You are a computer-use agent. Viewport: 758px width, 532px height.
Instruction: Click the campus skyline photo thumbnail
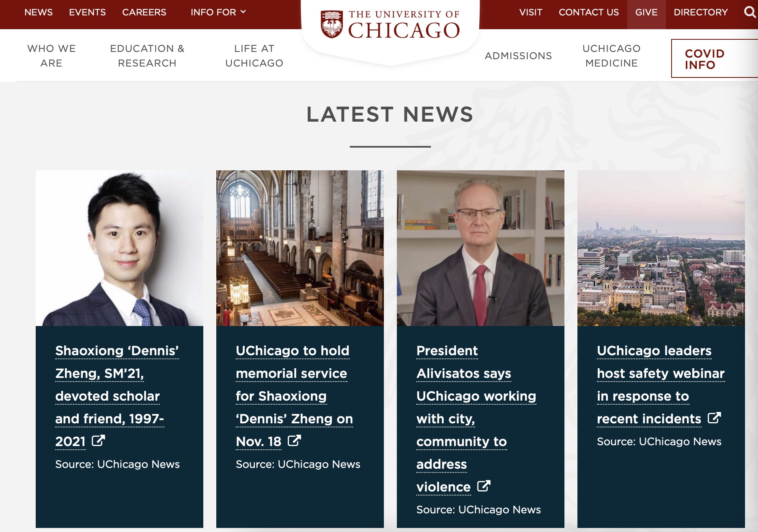point(661,248)
